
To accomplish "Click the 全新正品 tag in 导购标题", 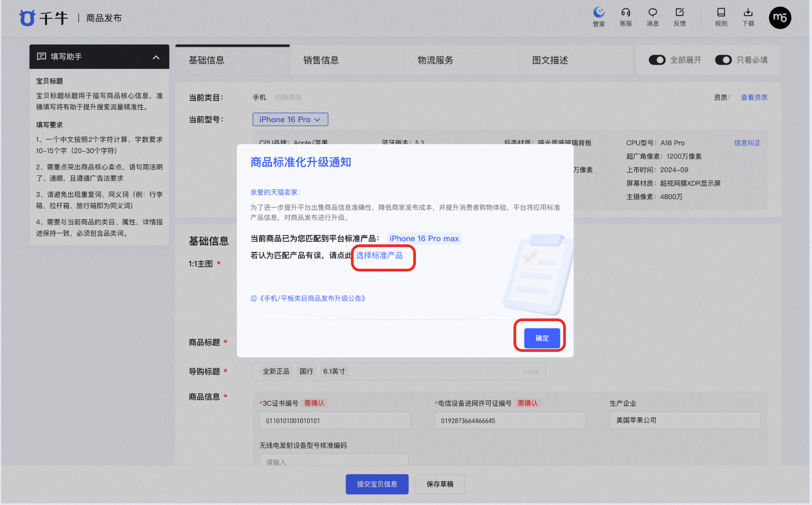I will [276, 372].
